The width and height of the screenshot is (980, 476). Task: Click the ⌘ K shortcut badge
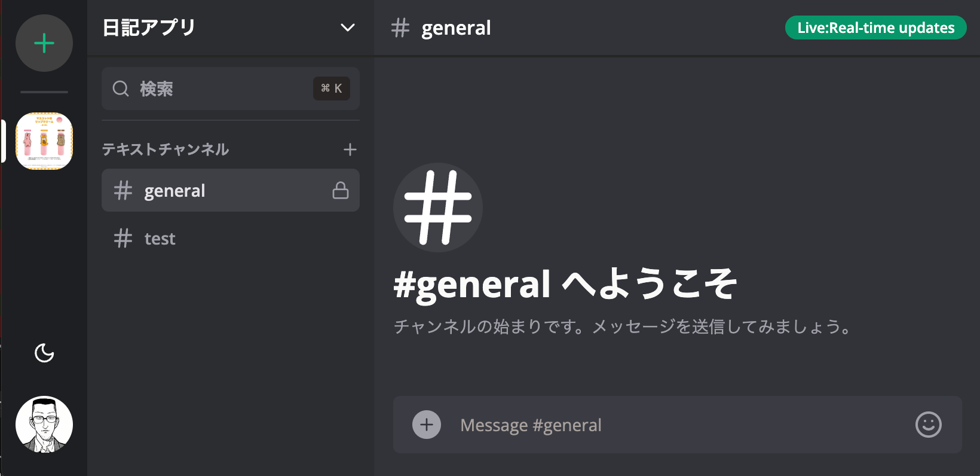click(332, 89)
